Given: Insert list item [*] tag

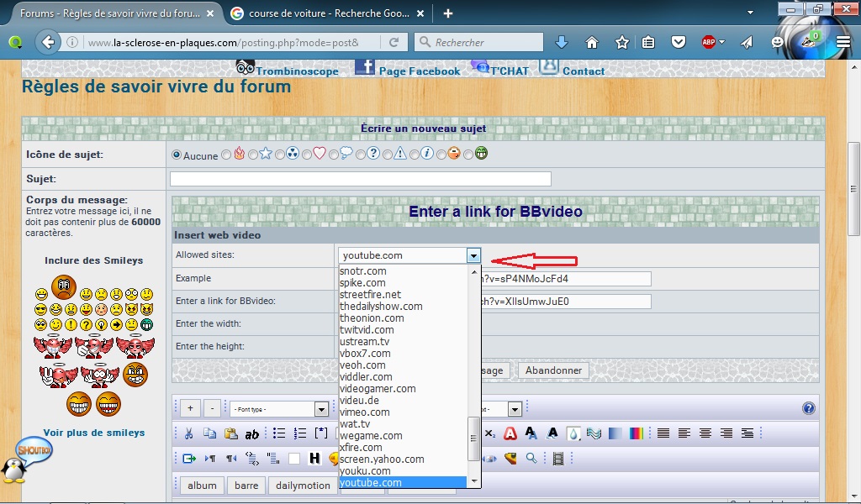Looking at the screenshot, I should 321,433.
